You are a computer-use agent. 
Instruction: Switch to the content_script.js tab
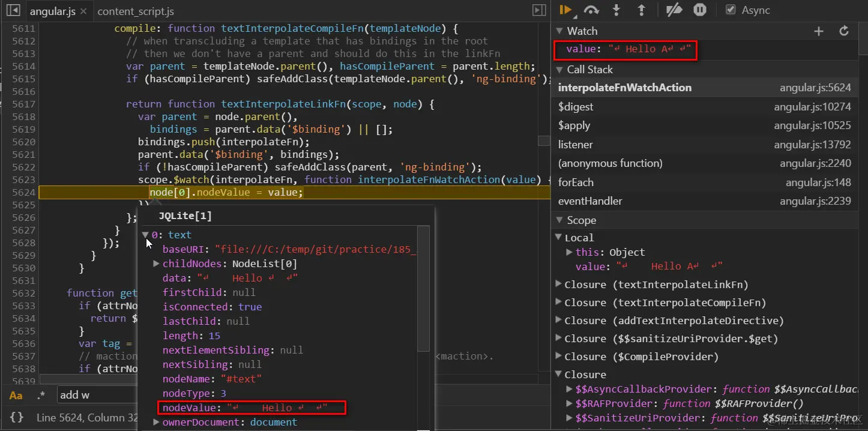[136, 11]
